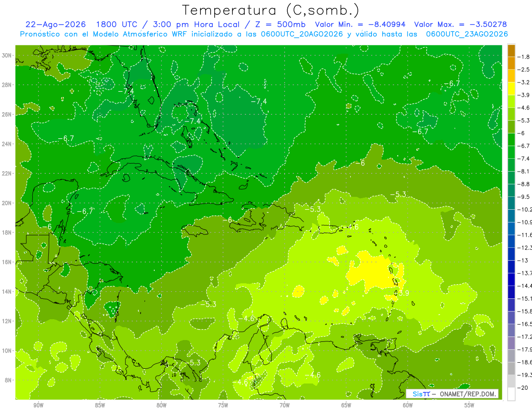The height and width of the screenshot is (411, 532).
Task: Select the '18N' latitude label
Action: (8, 232)
